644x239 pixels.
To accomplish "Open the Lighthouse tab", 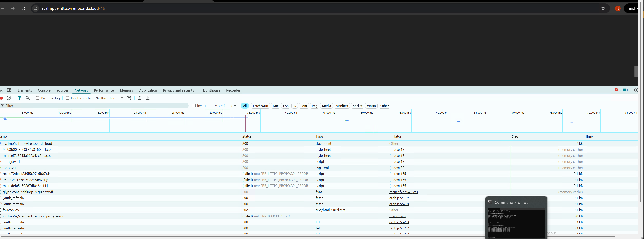I will pos(211,90).
